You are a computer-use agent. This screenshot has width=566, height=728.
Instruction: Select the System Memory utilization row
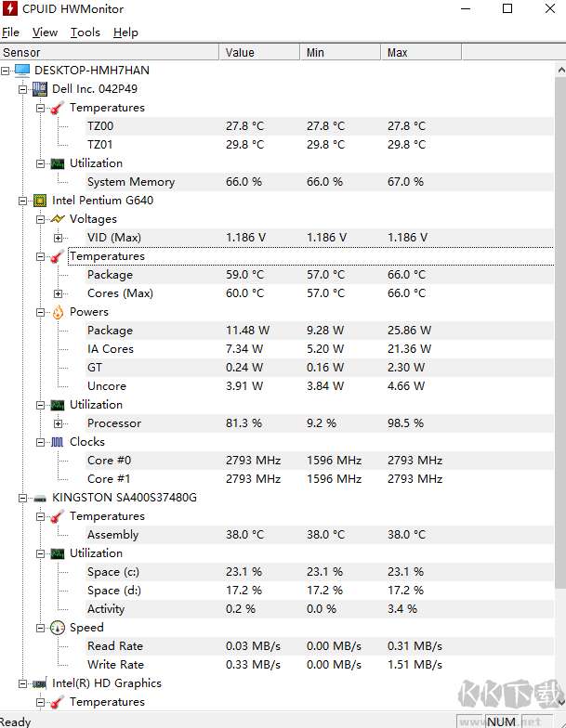point(131,182)
